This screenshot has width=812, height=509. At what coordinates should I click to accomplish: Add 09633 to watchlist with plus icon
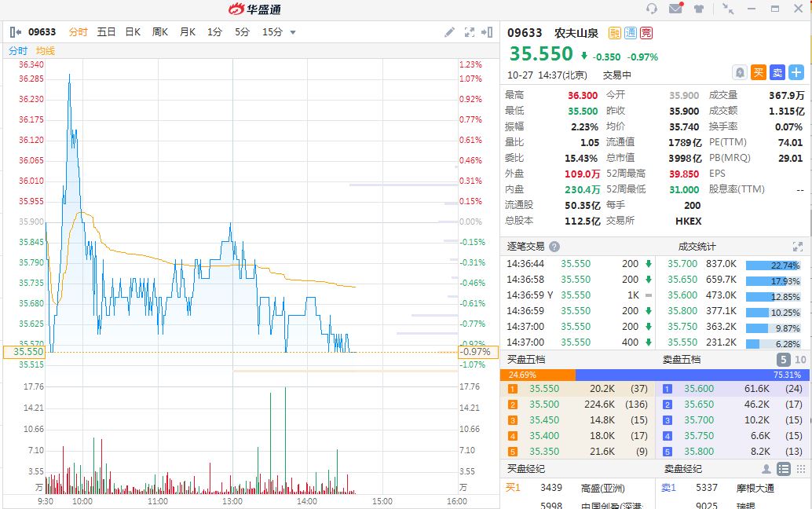tap(796, 72)
